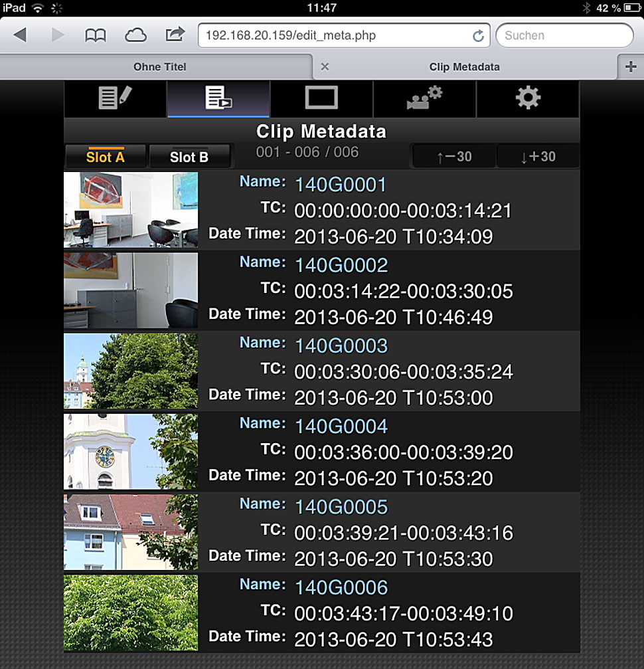Open the monitor screen view icon tab
Viewport: 644px width, 669px height.
[321, 98]
